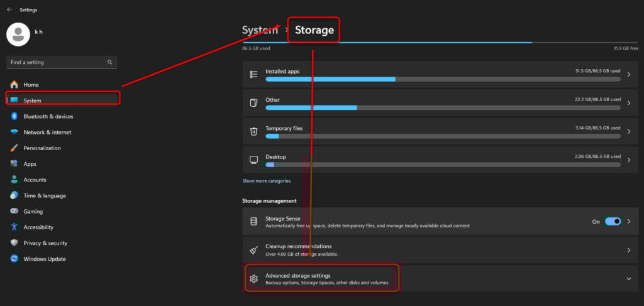Screen dimensions: 644x306
Task: Click the Privacy & security shield icon
Action: (x=14, y=243)
